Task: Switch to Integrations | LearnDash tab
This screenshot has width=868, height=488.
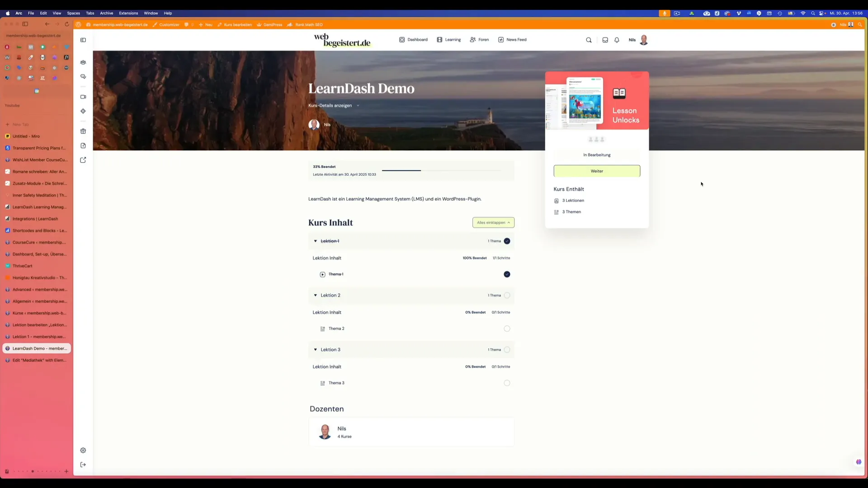Action: pyautogui.click(x=37, y=219)
